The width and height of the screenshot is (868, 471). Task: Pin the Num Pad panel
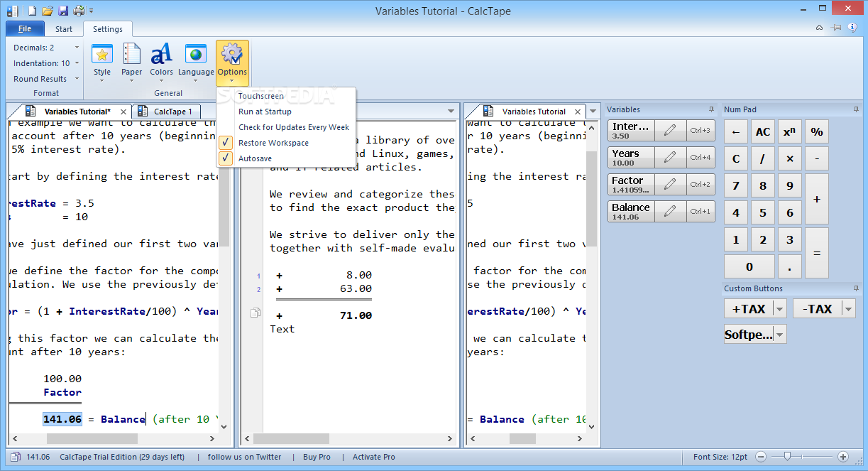click(857, 109)
